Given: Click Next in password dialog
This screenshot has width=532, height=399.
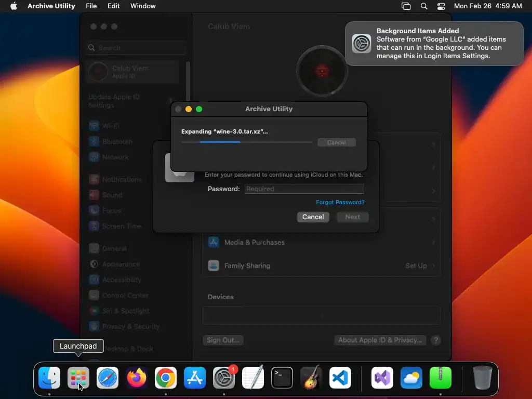Looking at the screenshot, I should 353,217.
